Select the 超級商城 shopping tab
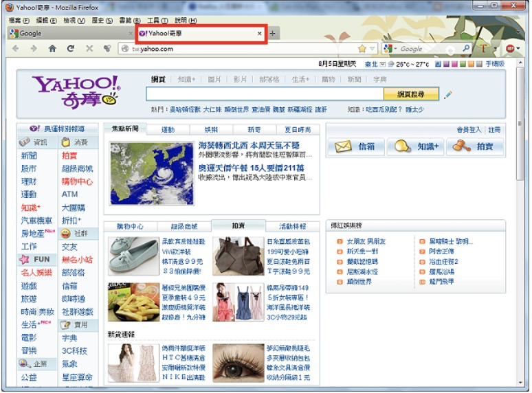The image size is (532, 393). click(x=184, y=226)
